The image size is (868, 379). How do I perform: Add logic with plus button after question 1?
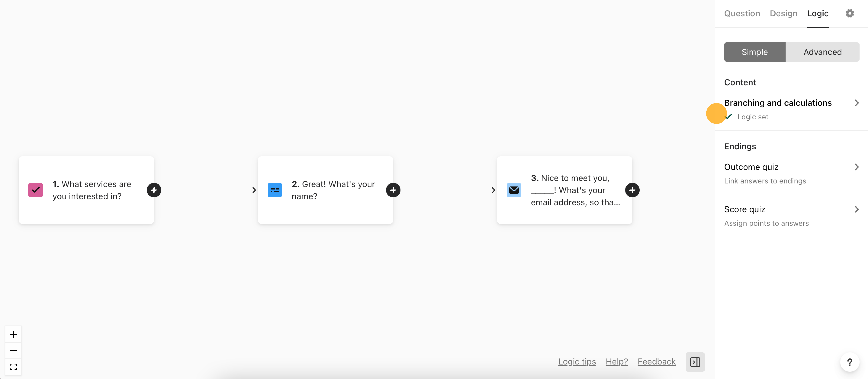154,190
